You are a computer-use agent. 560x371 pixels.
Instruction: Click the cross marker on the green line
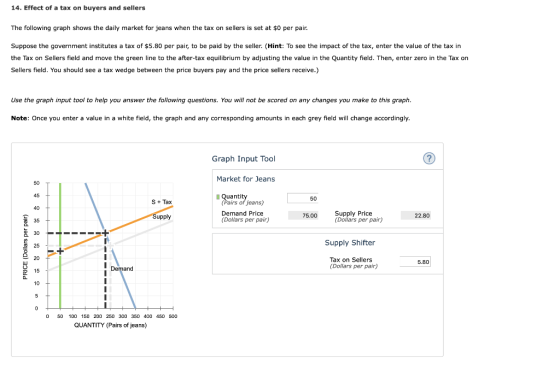click(60, 251)
